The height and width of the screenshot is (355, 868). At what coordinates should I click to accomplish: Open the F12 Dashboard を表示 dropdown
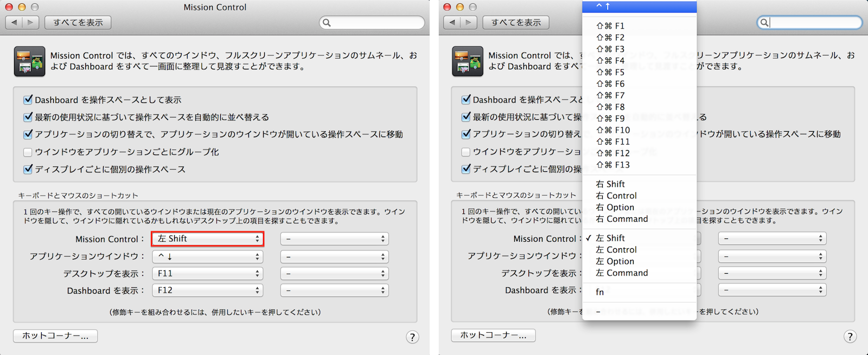click(x=208, y=291)
